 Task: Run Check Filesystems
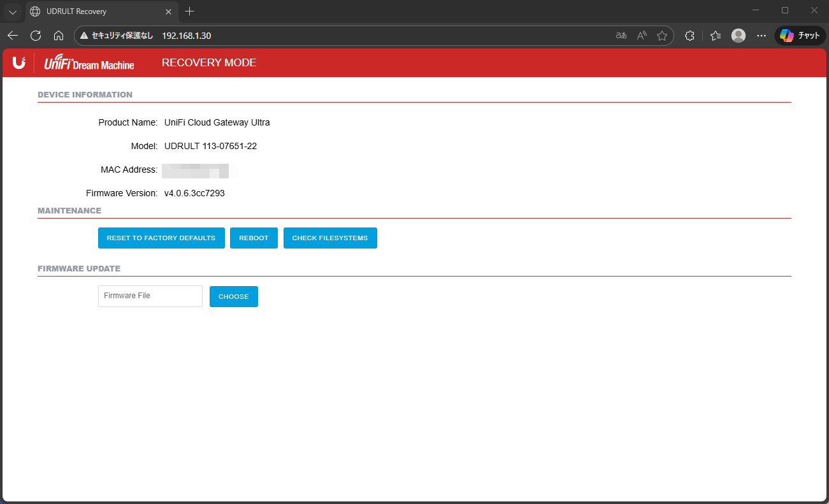tap(330, 238)
